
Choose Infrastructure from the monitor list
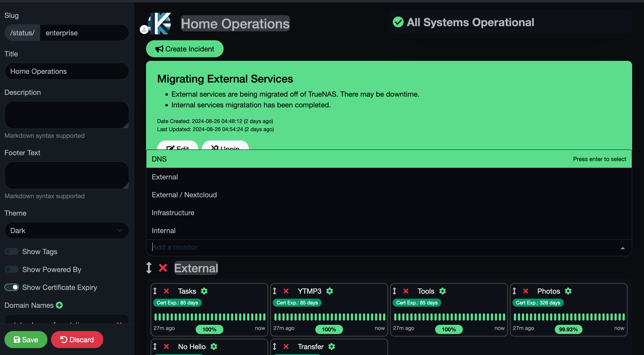click(173, 213)
